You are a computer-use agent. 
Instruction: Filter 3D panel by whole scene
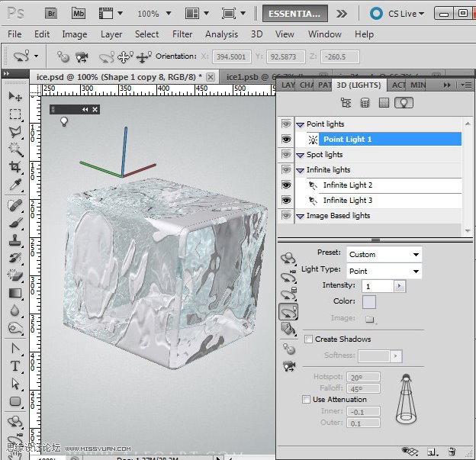[x=346, y=103]
